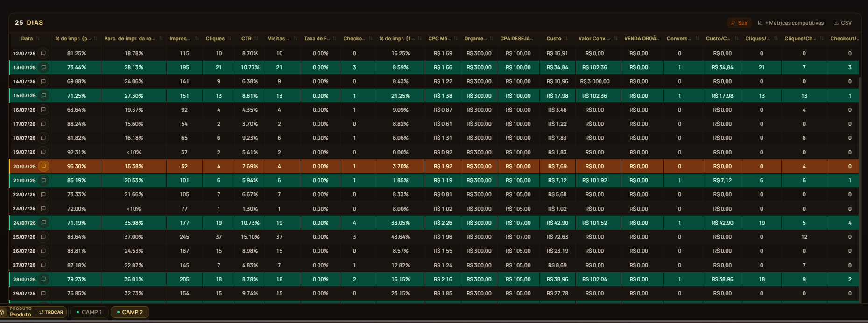Click the Sair button
Image resolution: width=868 pixels, height=323 pixels.
(x=739, y=23)
